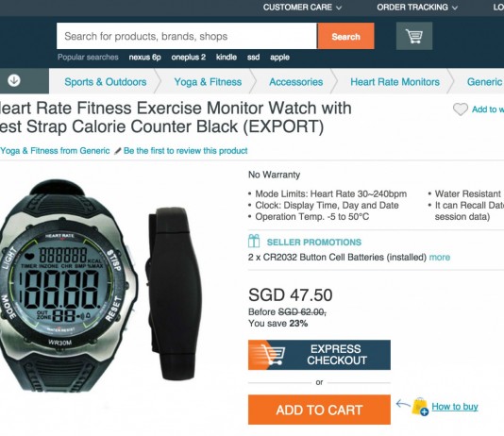This screenshot has height=436, width=504.
Task: Click the watch product image
Action: coord(69,286)
